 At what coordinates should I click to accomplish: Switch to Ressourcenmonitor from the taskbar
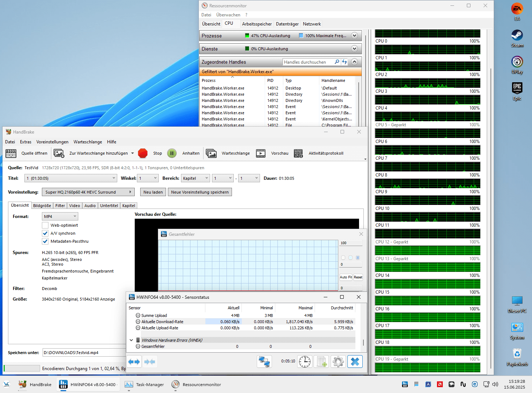point(197,384)
